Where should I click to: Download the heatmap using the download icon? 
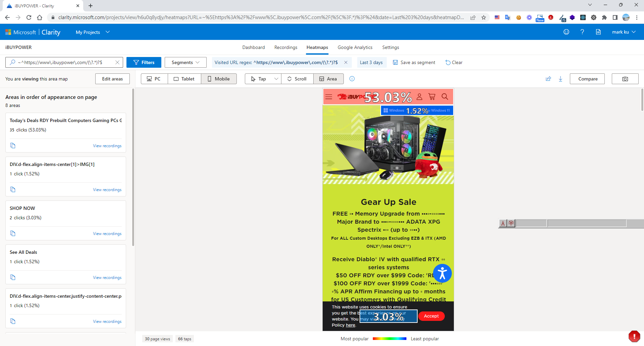click(560, 79)
